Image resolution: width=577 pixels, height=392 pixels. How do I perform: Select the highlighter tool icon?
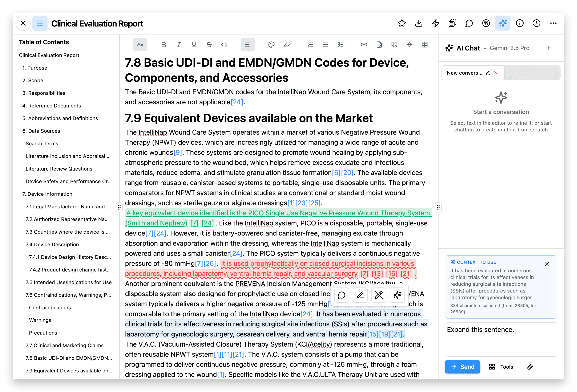coord(287,45)
